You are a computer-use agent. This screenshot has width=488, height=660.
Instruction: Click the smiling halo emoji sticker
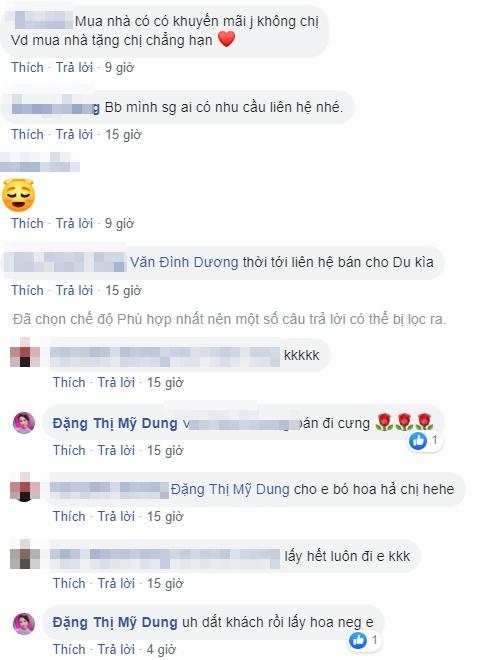(19, 195)
